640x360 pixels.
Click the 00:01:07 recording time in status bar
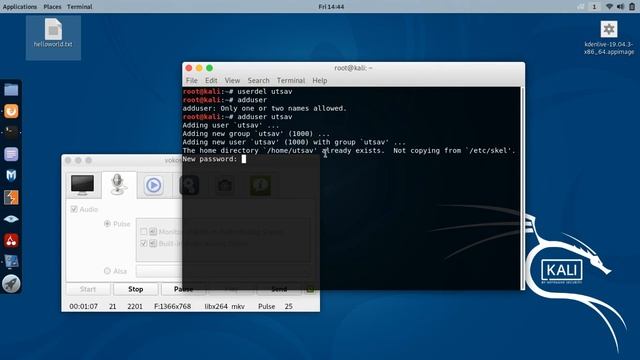[83, 306]
